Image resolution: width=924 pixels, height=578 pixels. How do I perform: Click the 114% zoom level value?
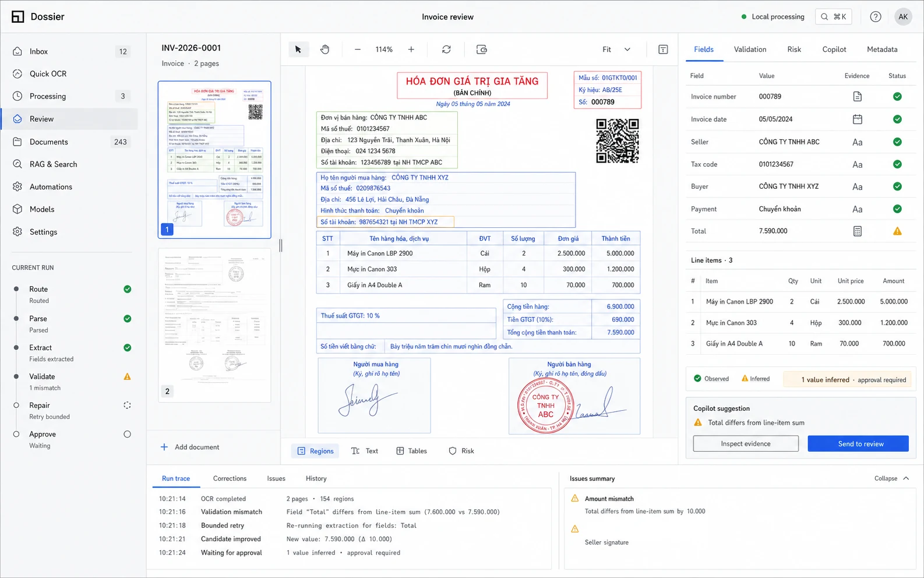coord(384,50)
